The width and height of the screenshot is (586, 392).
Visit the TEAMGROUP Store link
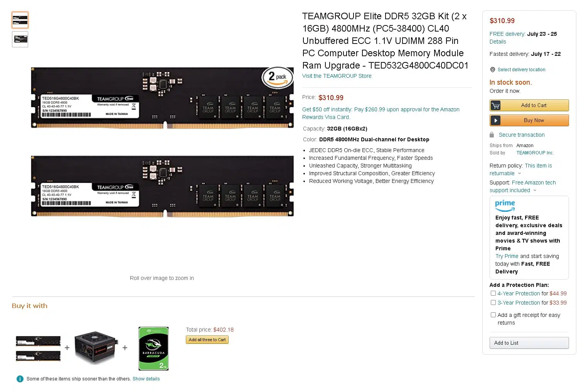(x=337, y=76)
